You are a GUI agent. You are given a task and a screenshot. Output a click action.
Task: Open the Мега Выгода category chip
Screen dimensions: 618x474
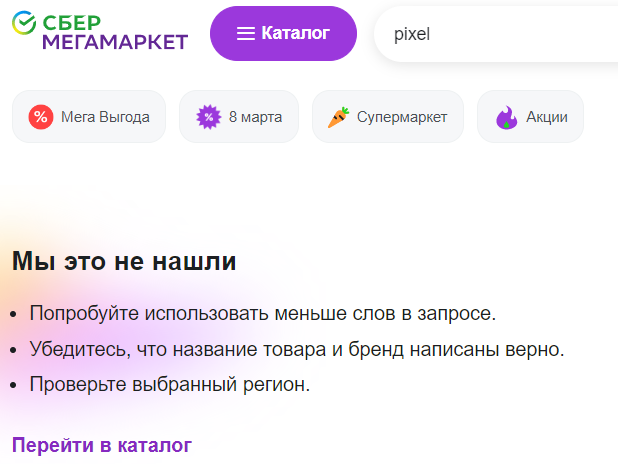pos(89,117)
